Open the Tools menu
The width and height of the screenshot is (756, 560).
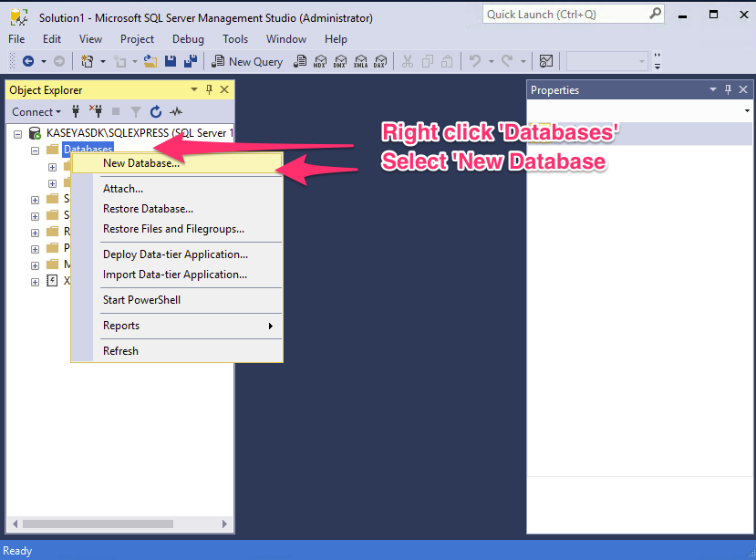[235, 39]
